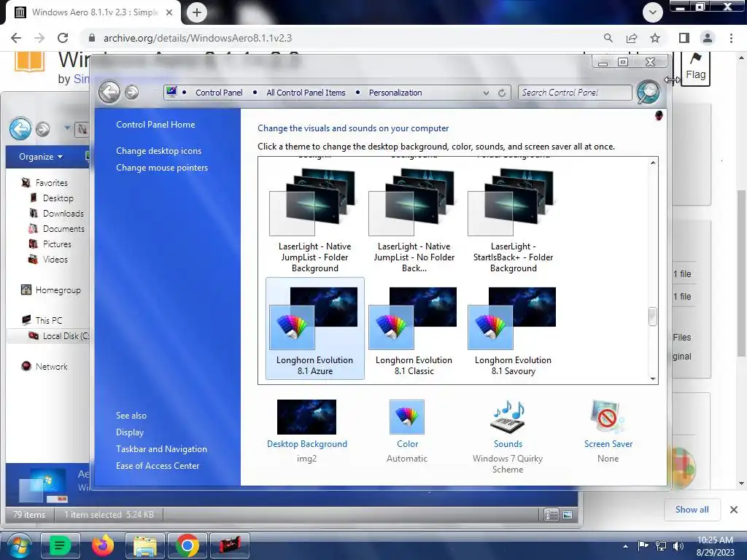Select LaserLight StartIsBack+ Folder Background theme
Screen dimensions: 747x560
coord(513,220)
